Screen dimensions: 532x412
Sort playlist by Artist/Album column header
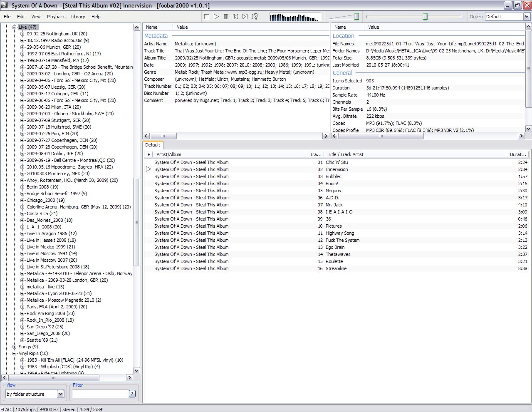pos(229,154)
